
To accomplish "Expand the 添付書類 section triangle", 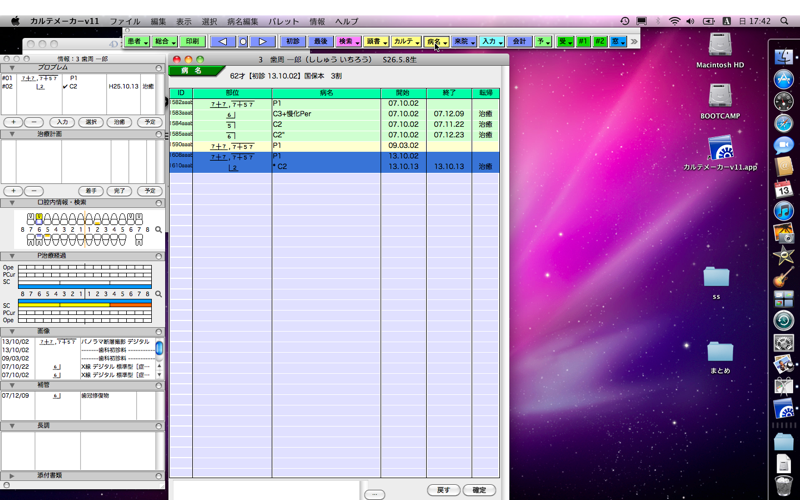I will click(12, 475).
